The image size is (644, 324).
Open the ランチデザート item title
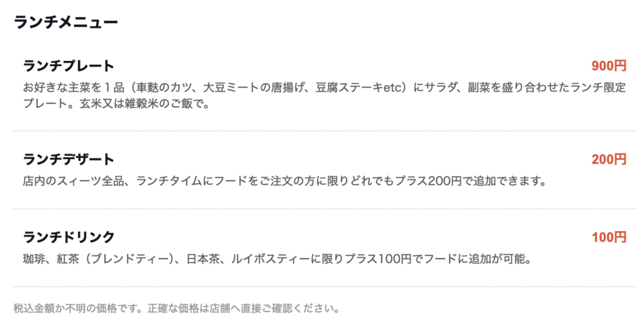[69, 159]
